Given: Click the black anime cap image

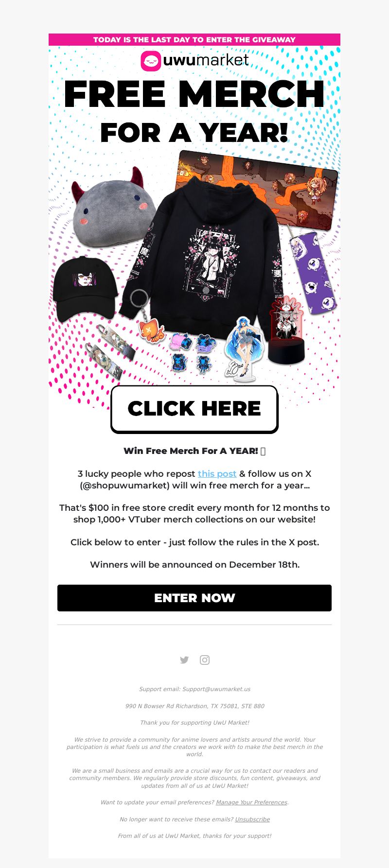Looking at the screenshot, I should 86,289.
